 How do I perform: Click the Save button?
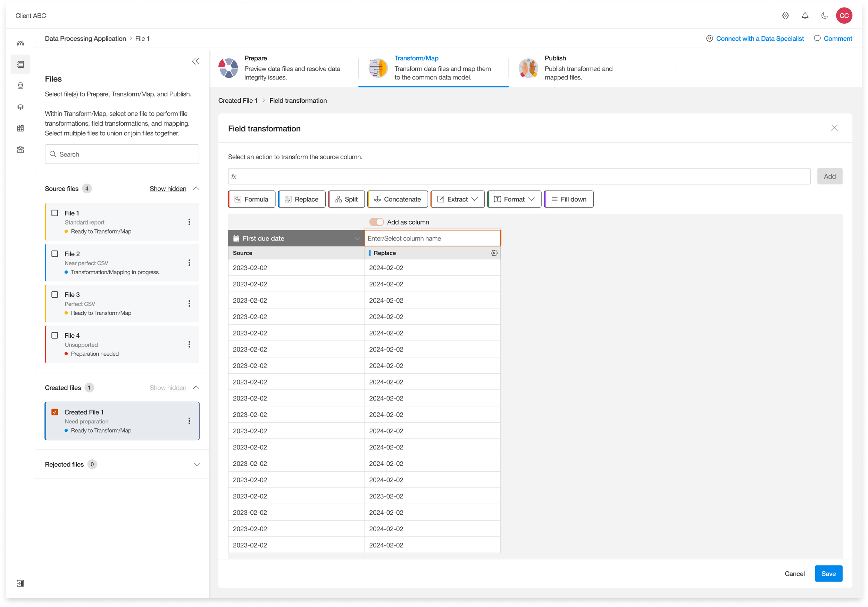pyautogui.click(x=828, y=574)
